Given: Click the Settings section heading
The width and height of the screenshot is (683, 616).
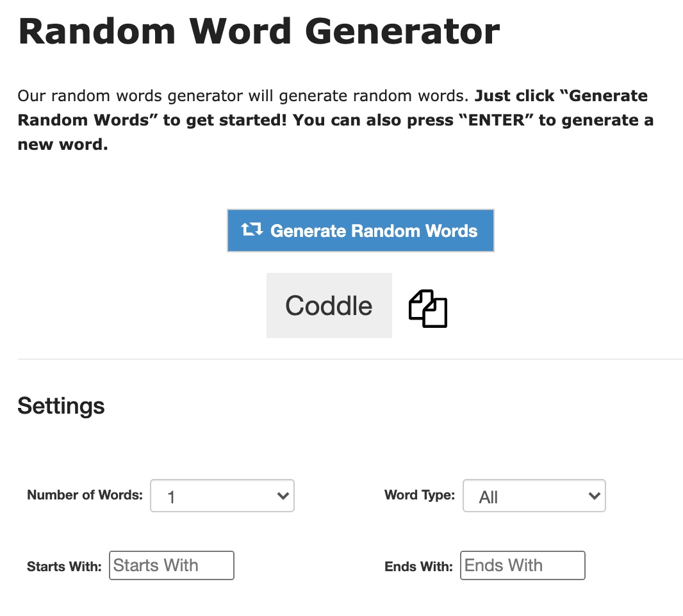Looking at the screenshot, I should pos(61,406).
